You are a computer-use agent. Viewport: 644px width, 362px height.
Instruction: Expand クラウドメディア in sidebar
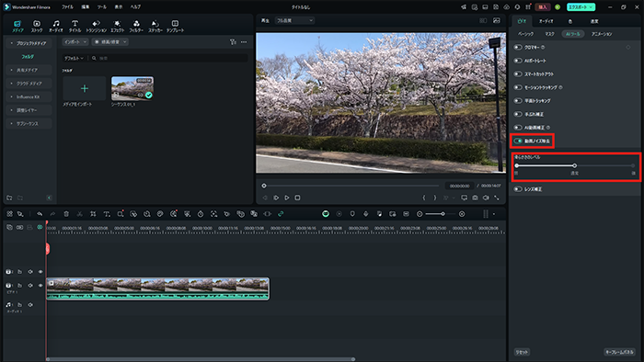coord(29,84)
